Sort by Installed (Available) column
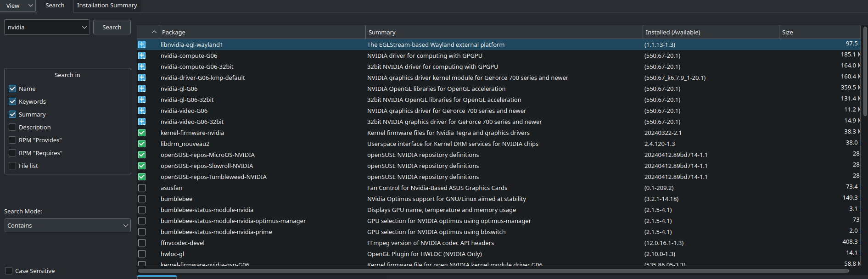The width and height of the screenshot is (868, 279). (711, 32)
